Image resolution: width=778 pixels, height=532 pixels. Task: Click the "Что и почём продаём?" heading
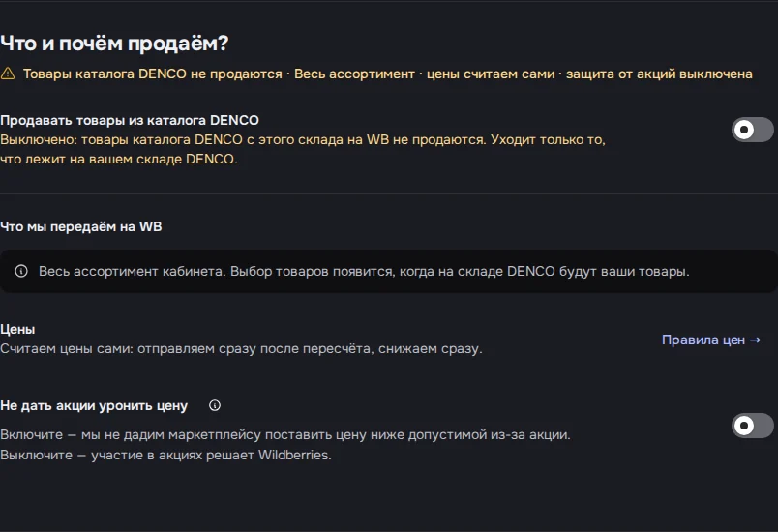(x=114, y=44)
